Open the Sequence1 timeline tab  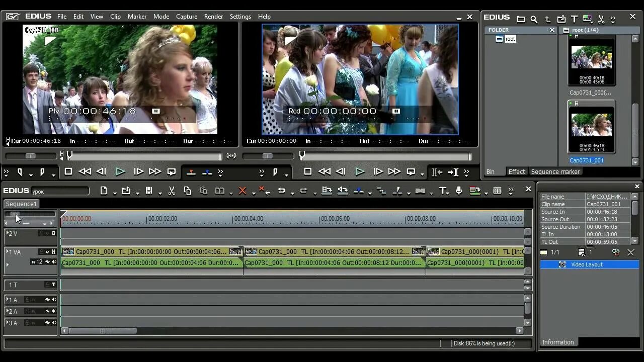tap(22, 204)
